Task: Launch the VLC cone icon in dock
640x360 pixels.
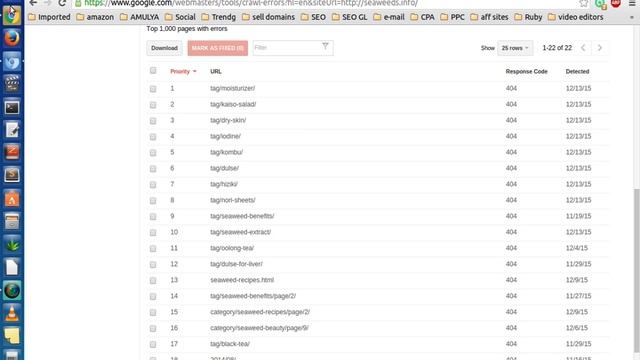Action: pos(12,313)
